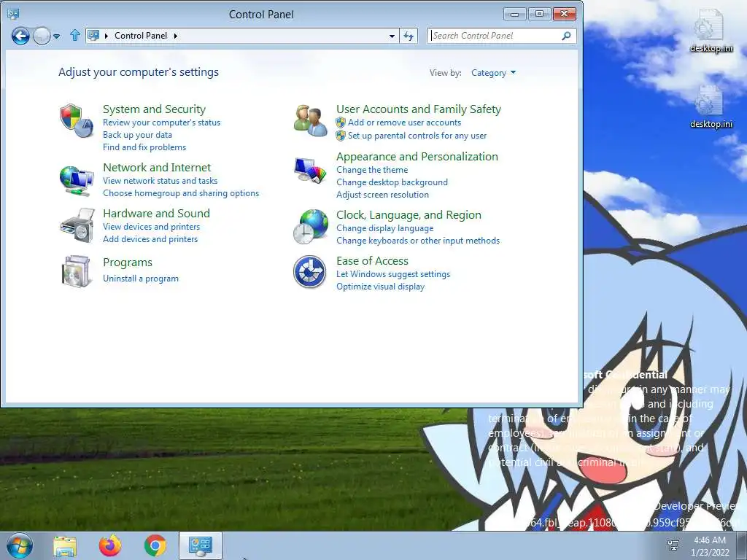Open Review your computer's status
The image size is (747, 560).
point(161,122)
